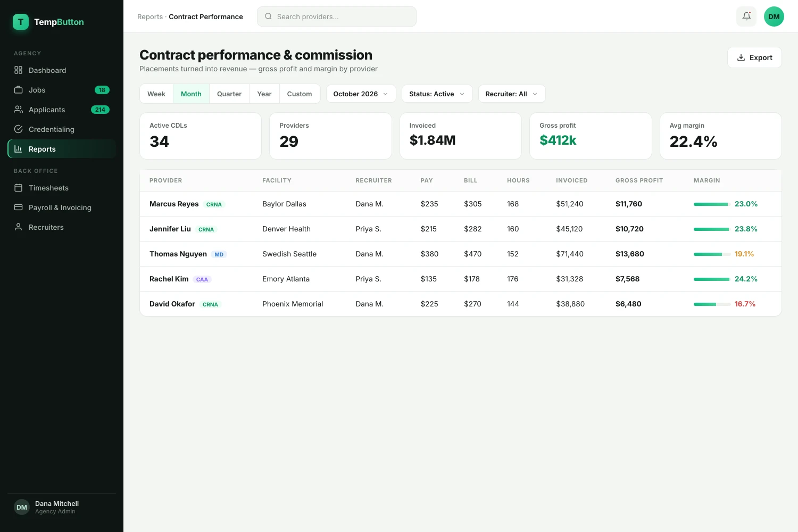Go to the Recruiters page
Image resolution: width=798 pixels, height=532 pixels.
click(62, 227)
